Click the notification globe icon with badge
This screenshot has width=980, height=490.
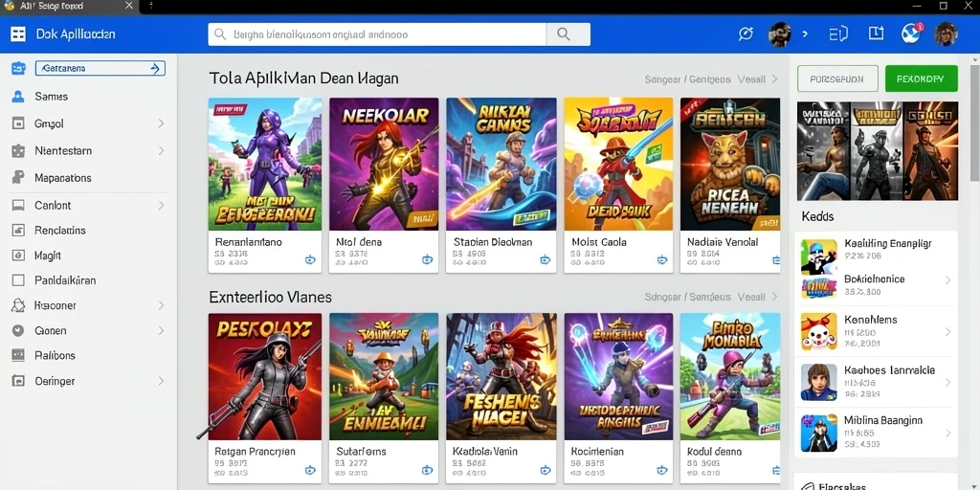(x=911, y=33)
